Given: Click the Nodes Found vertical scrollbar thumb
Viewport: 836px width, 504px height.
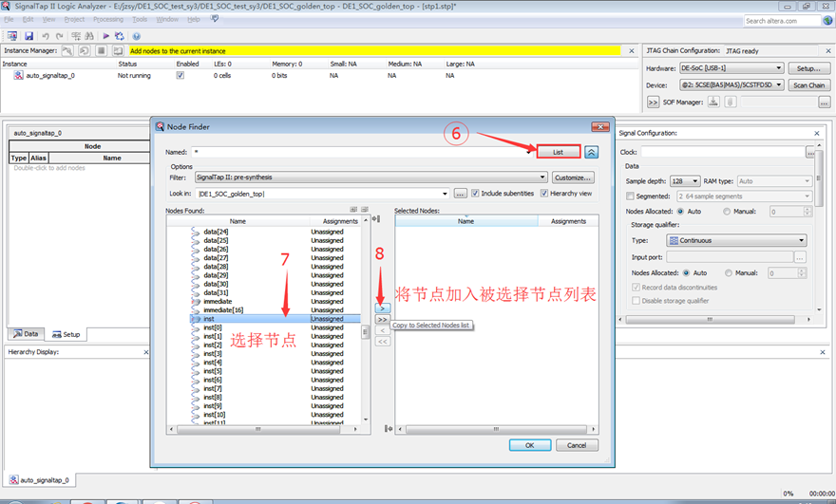Looking at the screenshot, I should tap(365, 332).
